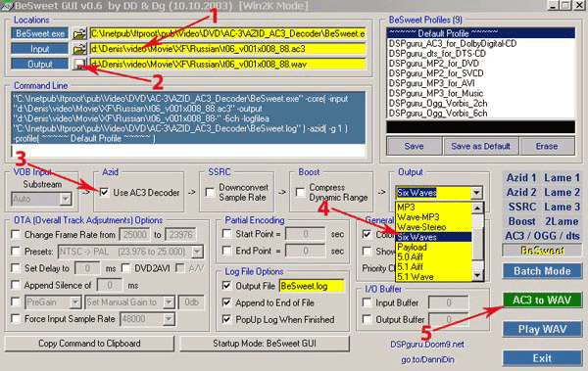
Task: Toggle Append to End of File
Action: (x=227, y=302)
